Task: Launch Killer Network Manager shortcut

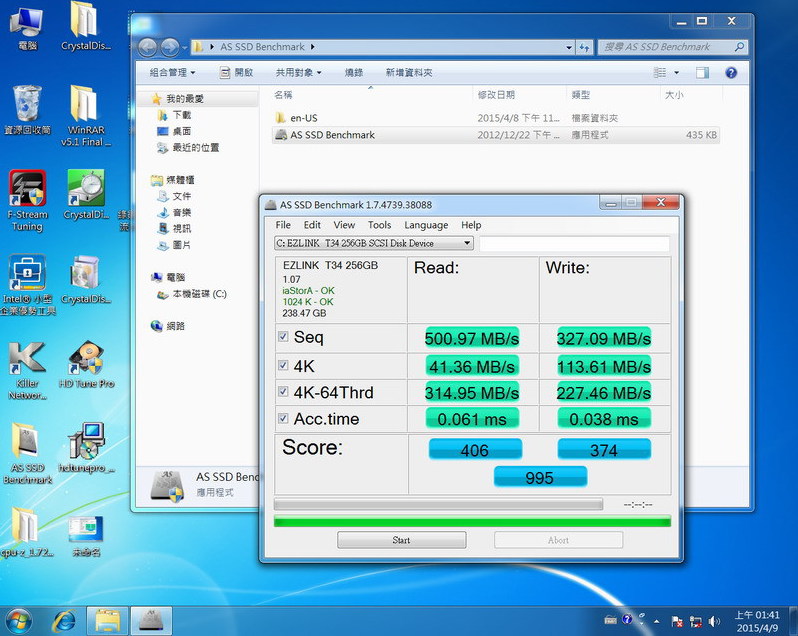Action: click(x=27, y=370)
